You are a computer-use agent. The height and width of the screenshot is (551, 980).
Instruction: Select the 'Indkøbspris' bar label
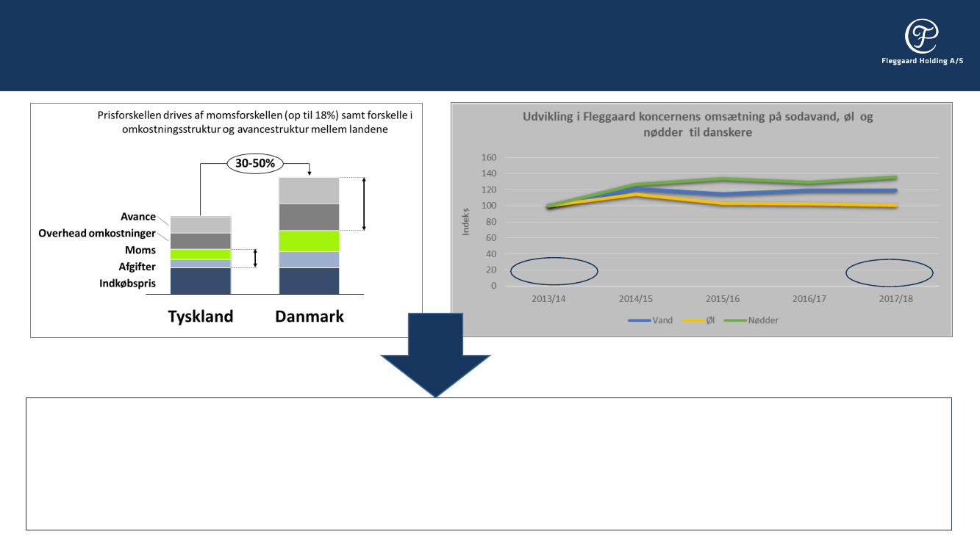coord(128,284)
